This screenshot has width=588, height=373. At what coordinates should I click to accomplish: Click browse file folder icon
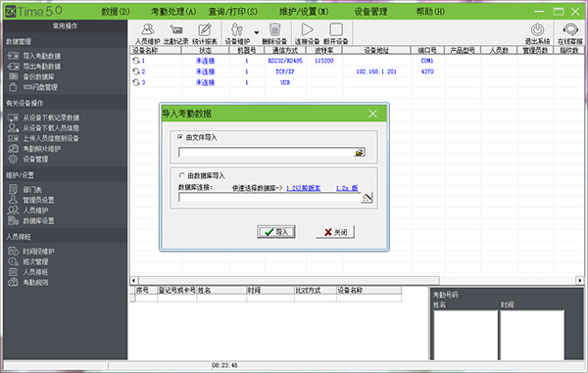coord(360,152)
